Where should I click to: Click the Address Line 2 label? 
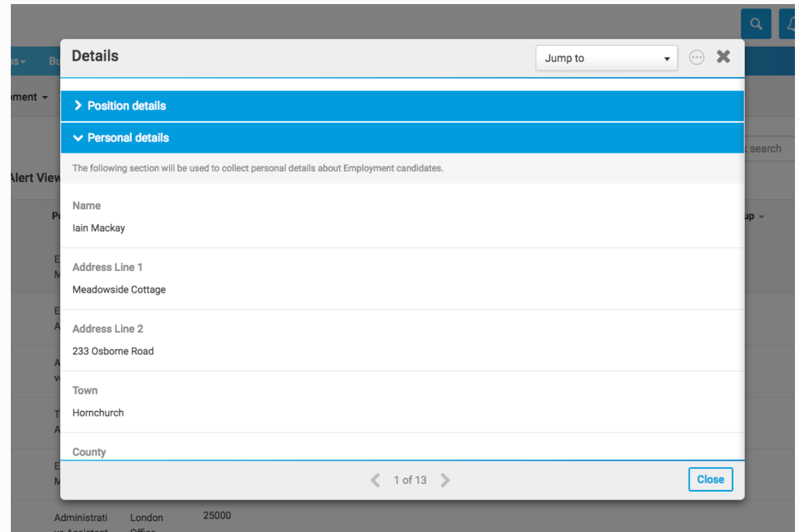(108, 329)
